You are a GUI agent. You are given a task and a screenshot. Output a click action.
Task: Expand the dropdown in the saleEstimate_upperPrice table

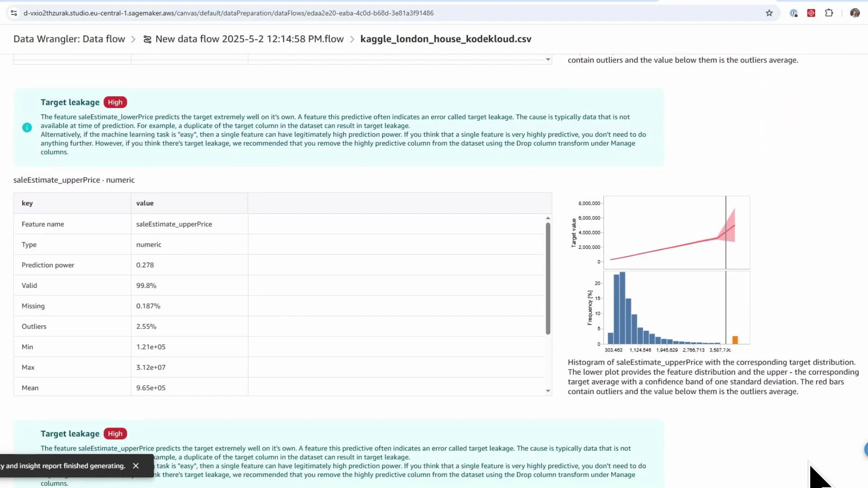pyautogui.click(x=547, y=390)
